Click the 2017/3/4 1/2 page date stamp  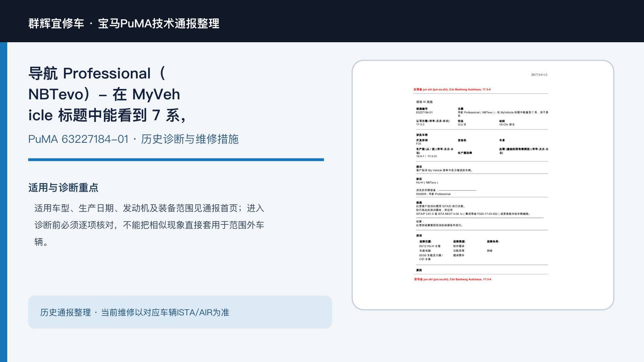[539, 75]
